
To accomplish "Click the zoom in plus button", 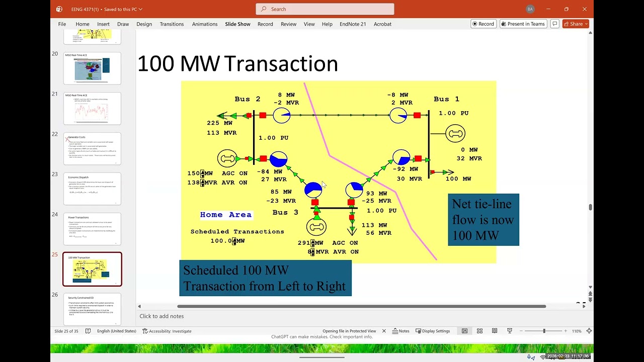I will (x=566, y=331).
